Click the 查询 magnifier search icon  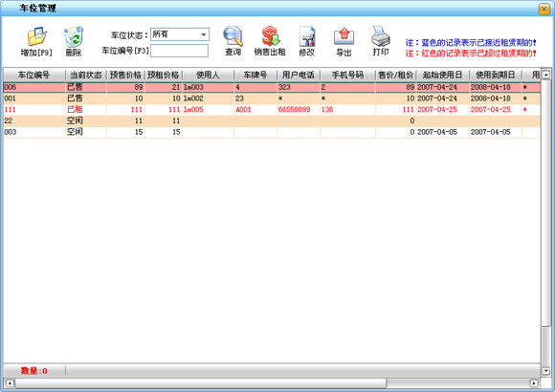coord(233,36)
